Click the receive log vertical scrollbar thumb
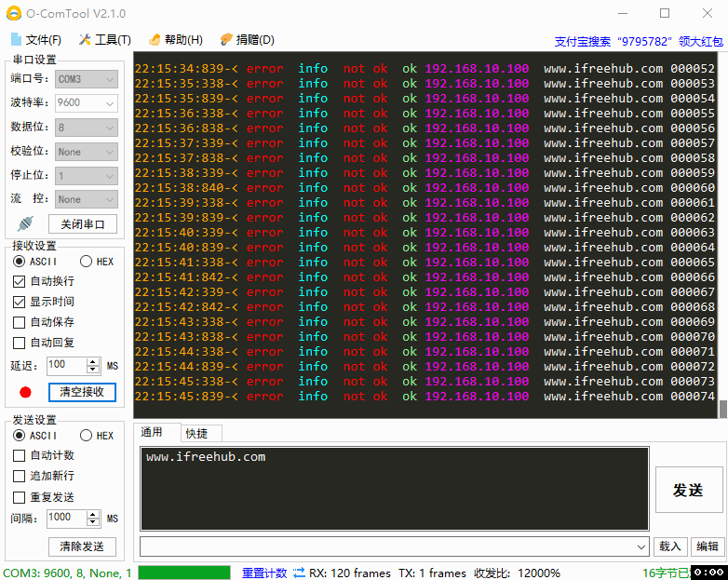728x580 pixels. pyautogui.click(x=722, y=410)
